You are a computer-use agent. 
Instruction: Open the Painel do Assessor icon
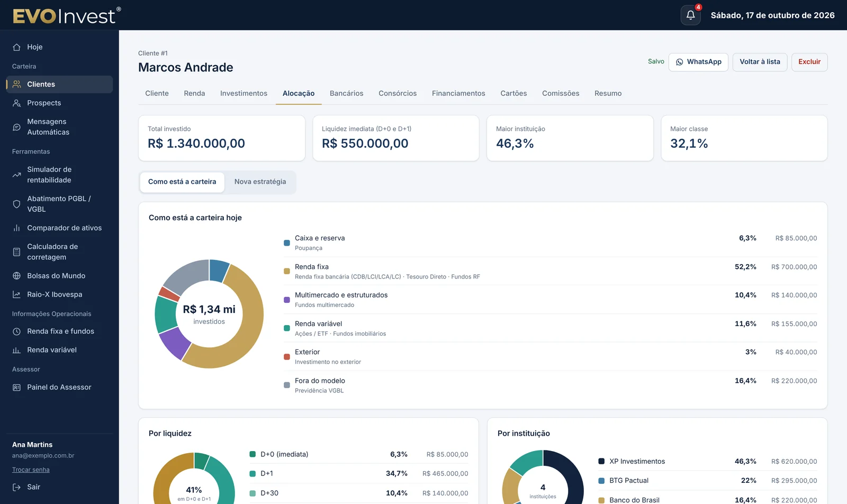coord(17,388)
